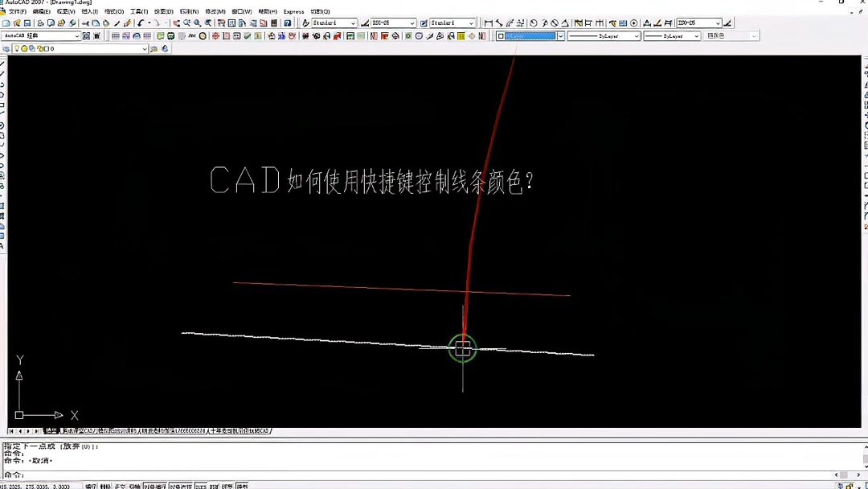Click the New drawing icon

tap(5, 23)
